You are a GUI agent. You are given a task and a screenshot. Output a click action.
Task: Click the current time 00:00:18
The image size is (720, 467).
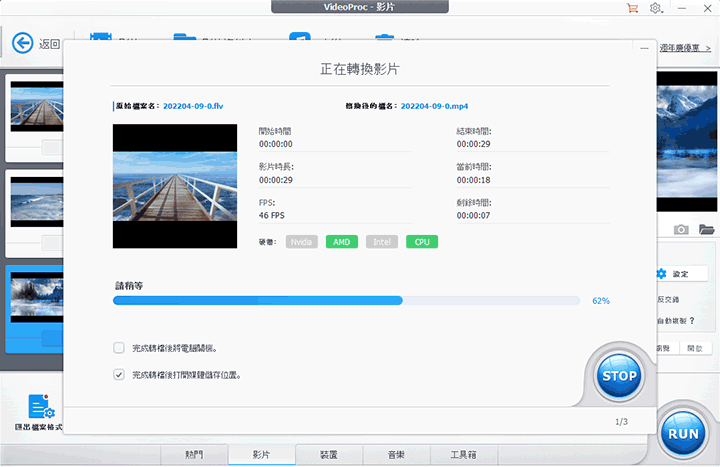tap(473, 180)
